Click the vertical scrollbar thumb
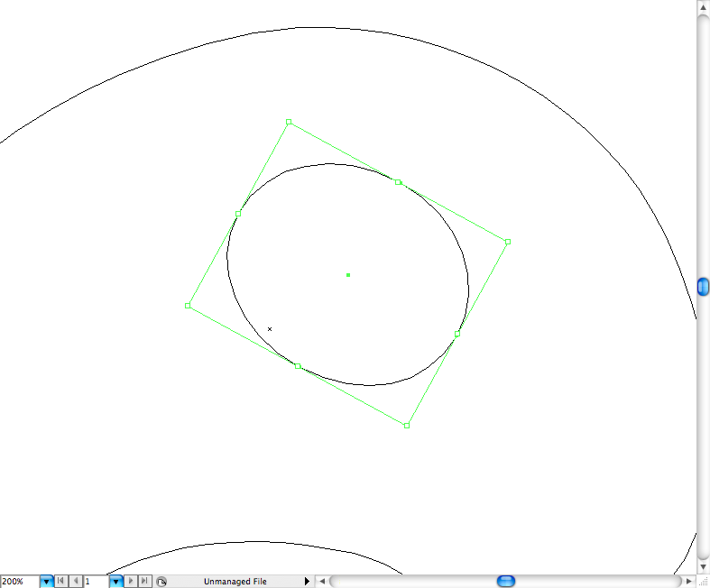This screenshot has width=710, height=588. pyautogui.click(x=704, y=287)
